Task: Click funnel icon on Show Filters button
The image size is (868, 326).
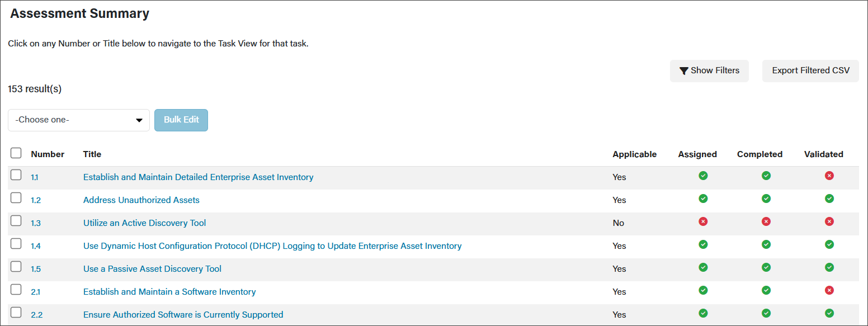Action: tap(683, 71)
